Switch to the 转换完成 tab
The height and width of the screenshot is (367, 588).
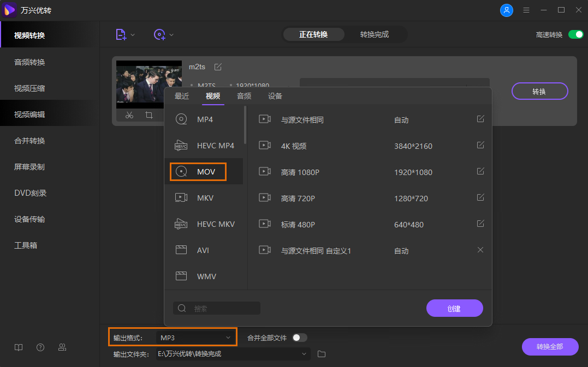point(376,34)
